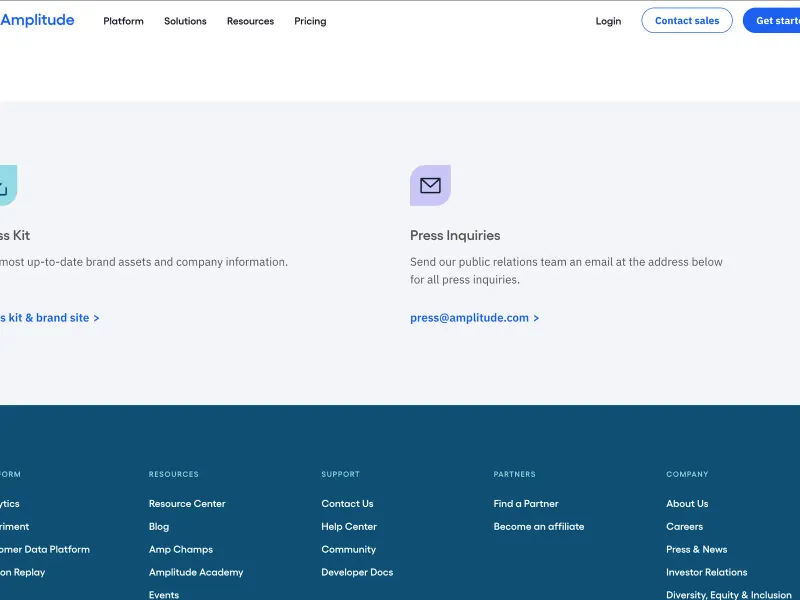Open Become an affiliate footer link
This screenshot has height=600, width=800.
pos(539,527)
